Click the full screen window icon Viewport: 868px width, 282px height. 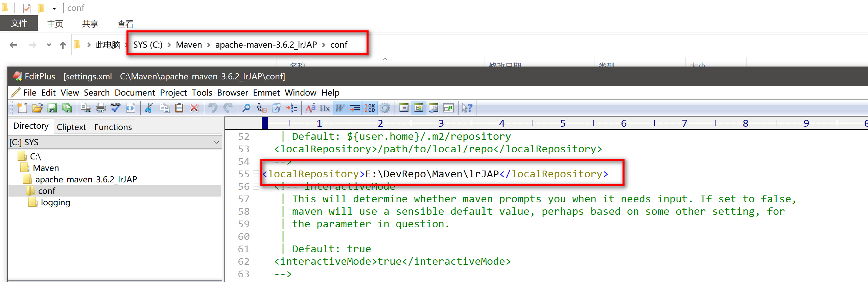click(x=448, y=108)
